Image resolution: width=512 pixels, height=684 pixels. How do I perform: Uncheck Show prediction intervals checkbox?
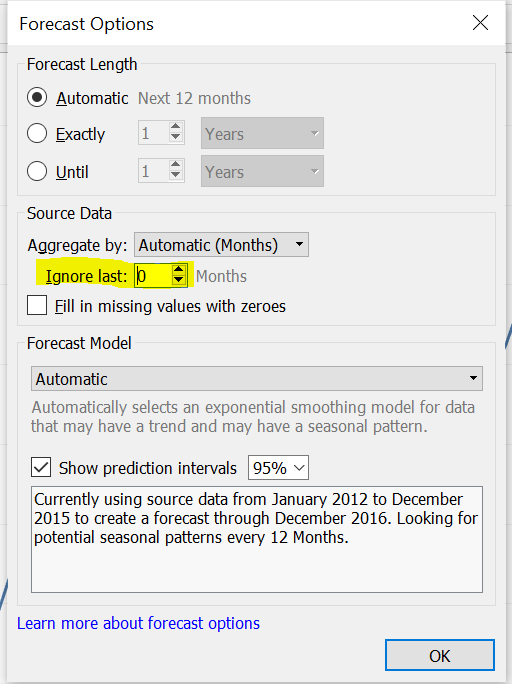point(41,468)
